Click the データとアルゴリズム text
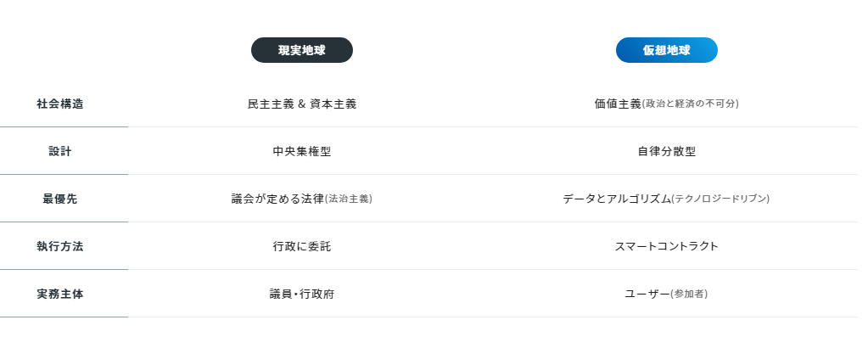 point(616,199)
